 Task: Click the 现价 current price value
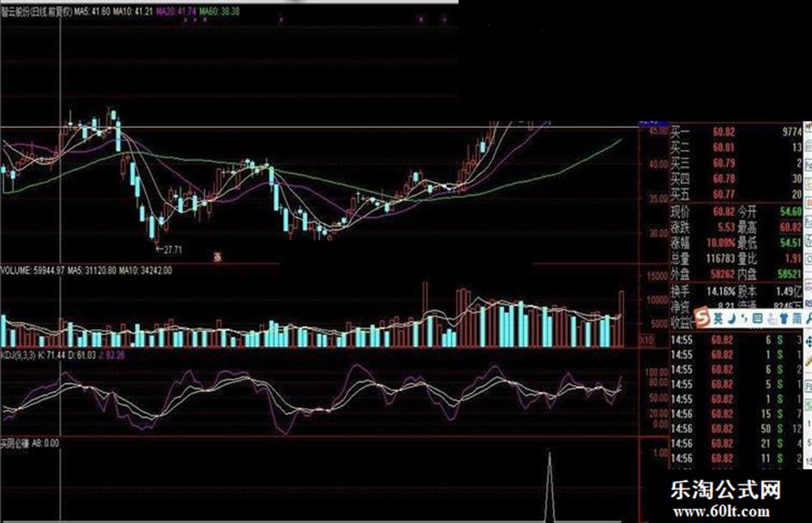(723, 212)
